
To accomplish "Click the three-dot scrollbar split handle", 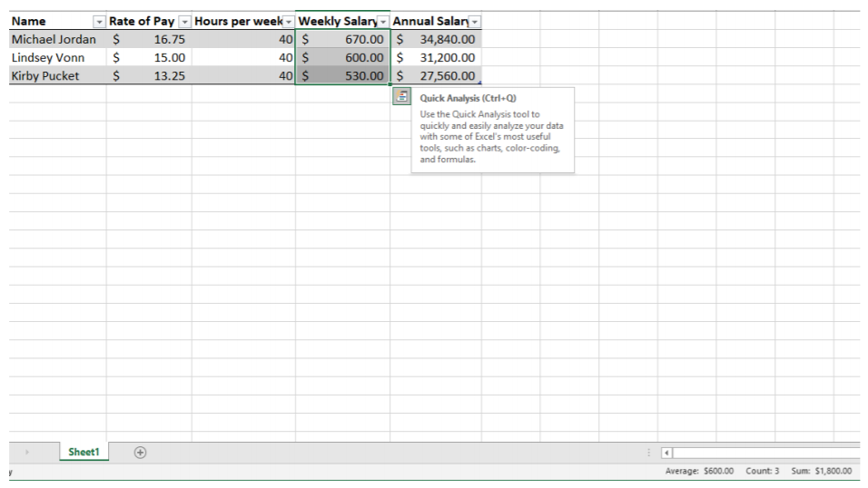I will 648,452.
